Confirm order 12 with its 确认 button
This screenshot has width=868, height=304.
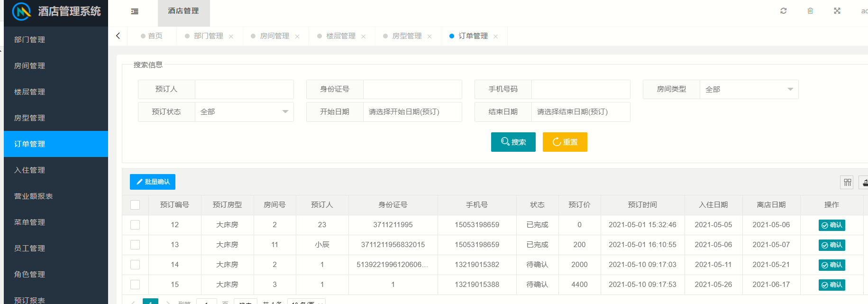coord(831,225)
